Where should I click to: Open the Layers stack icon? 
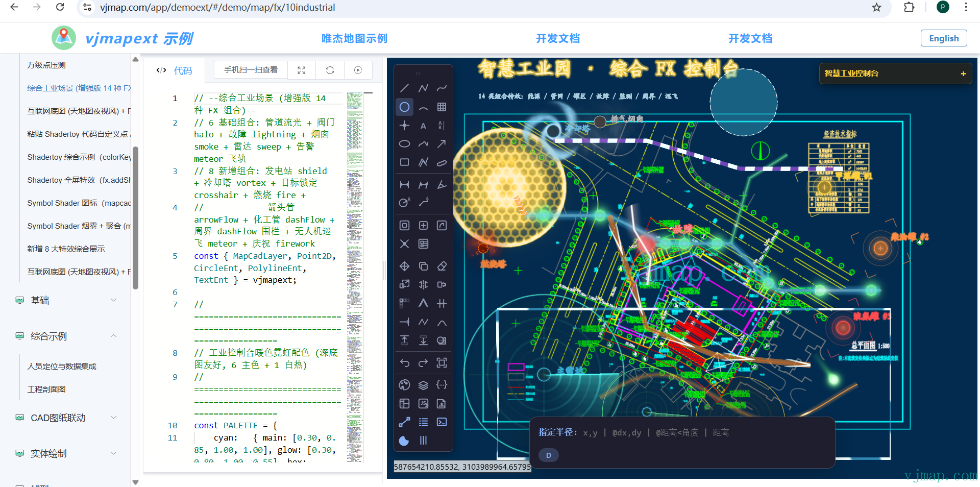click(423, 385)
